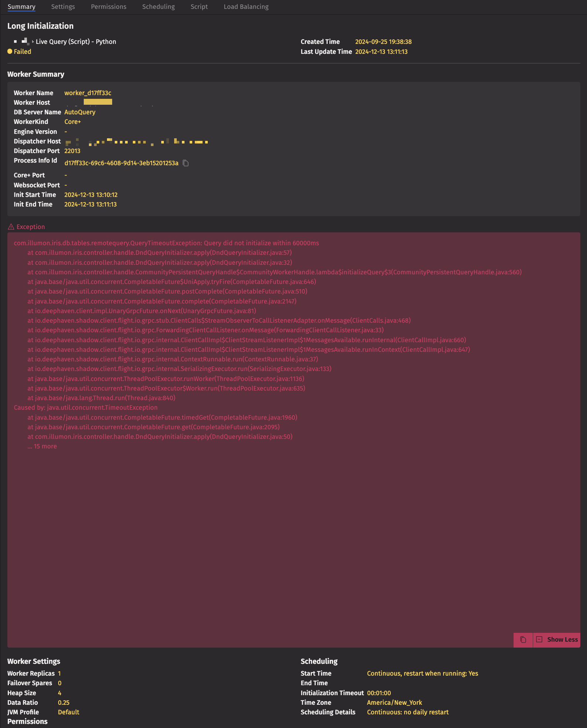
Task: Click the worker_d17ff33c worker name
Action: point(88,93)
